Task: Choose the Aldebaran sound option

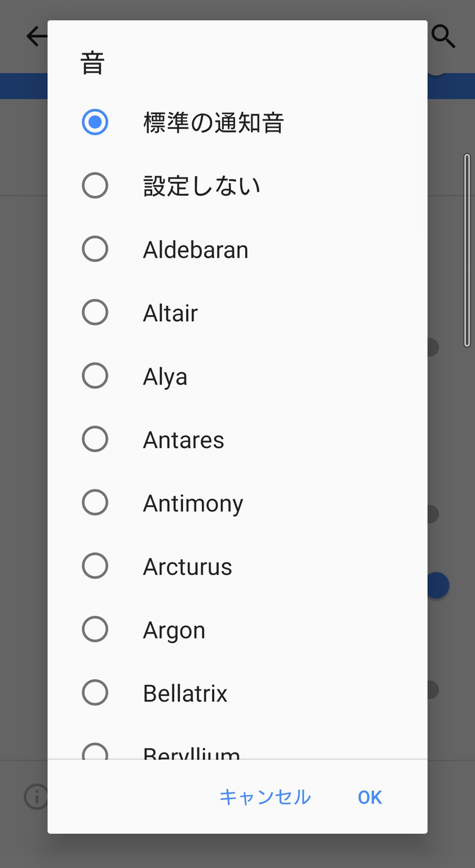Action: click(237, 249)
